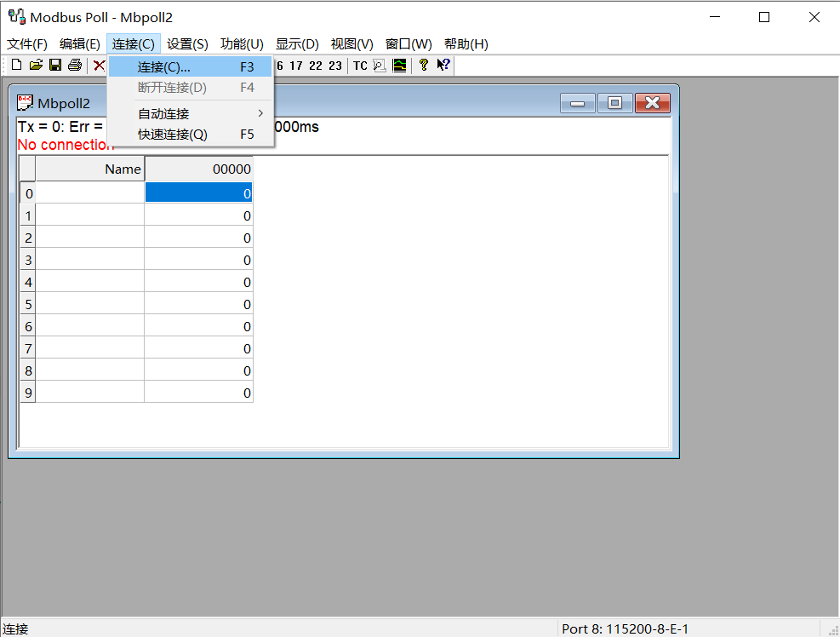This screenshot has width=840, height=637.
Task: Create a new Mbpoll document
Action: click(x=15, y=65)
